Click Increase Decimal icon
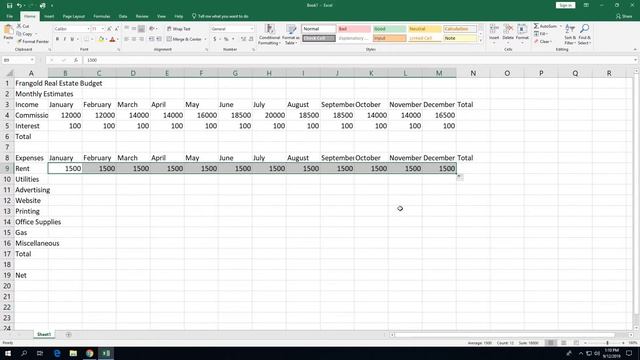Viewport: 640px width, 360px height. [243, 39]
